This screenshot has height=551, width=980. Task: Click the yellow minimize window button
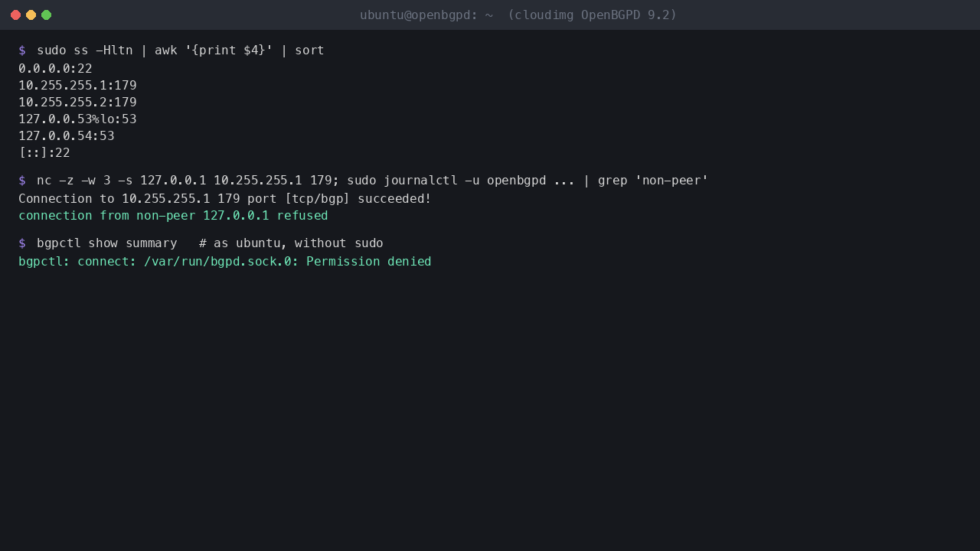(x=31, y=15)
